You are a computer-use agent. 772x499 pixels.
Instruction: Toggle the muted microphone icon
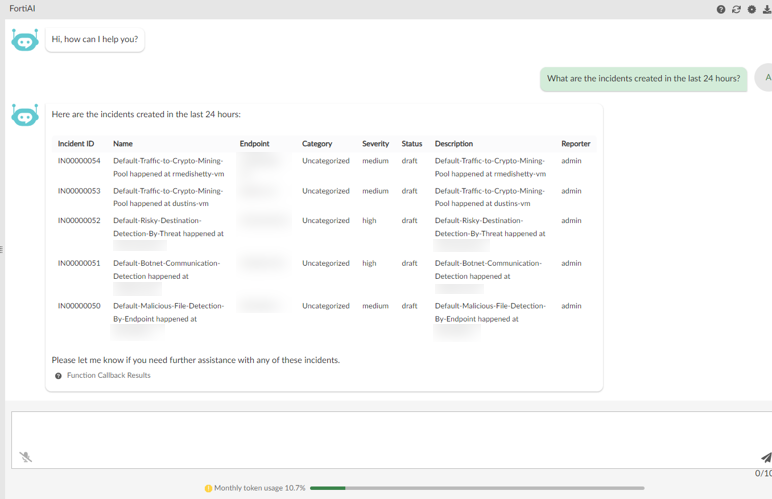[26, 457]
